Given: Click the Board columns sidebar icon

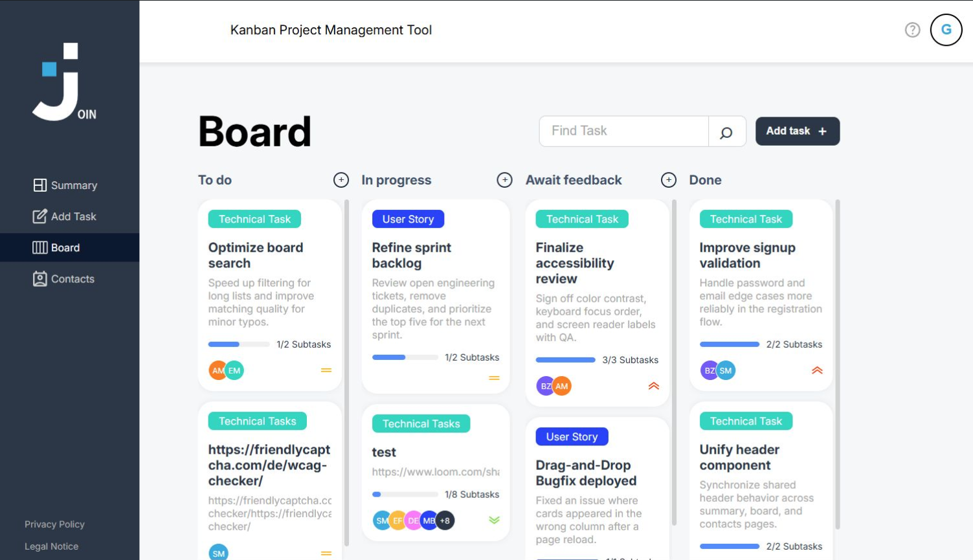Looking at the screenshot, I should point(40,247).
